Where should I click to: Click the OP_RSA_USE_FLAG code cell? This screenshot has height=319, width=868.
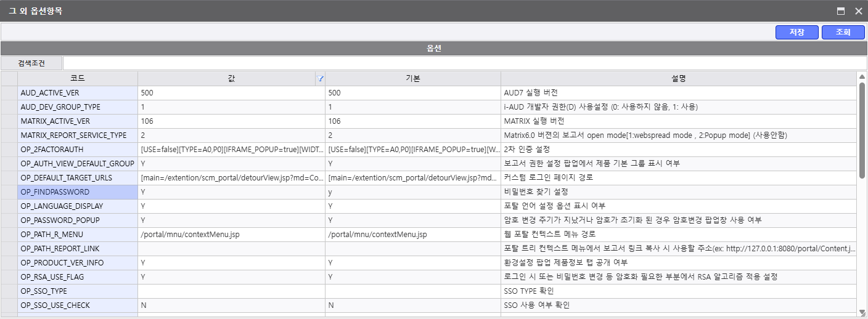click(78, 277)
